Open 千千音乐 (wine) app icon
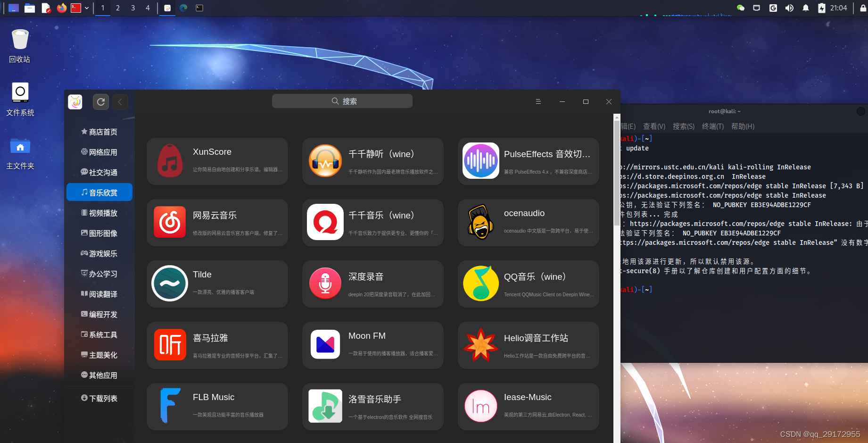Viewport: 868px width, 443px height. 325,222
